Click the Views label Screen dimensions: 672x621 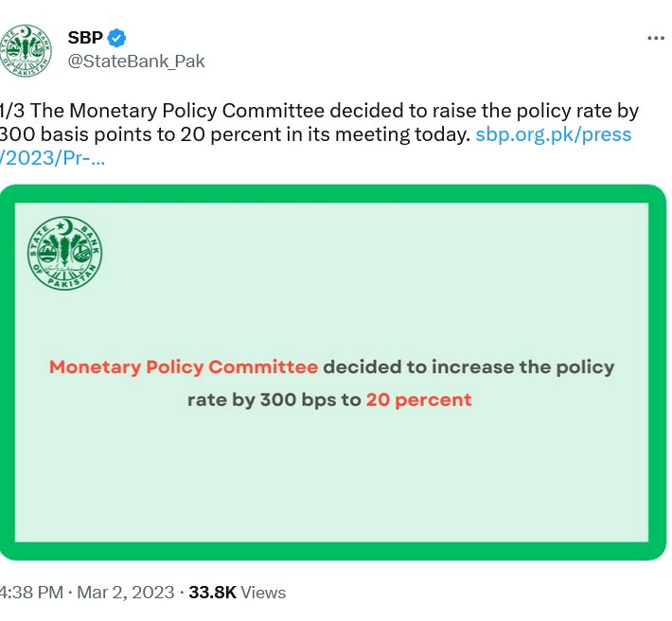(x=263, y=593)
